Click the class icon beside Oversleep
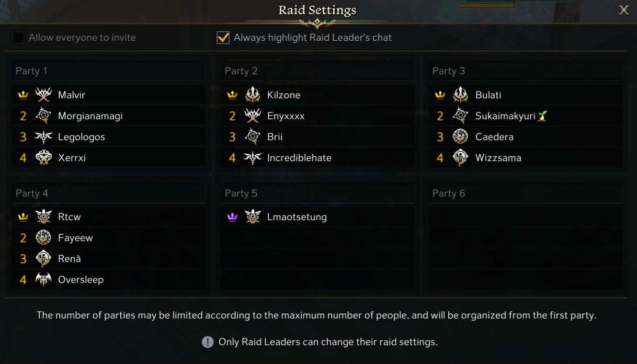 pos(44,279)
